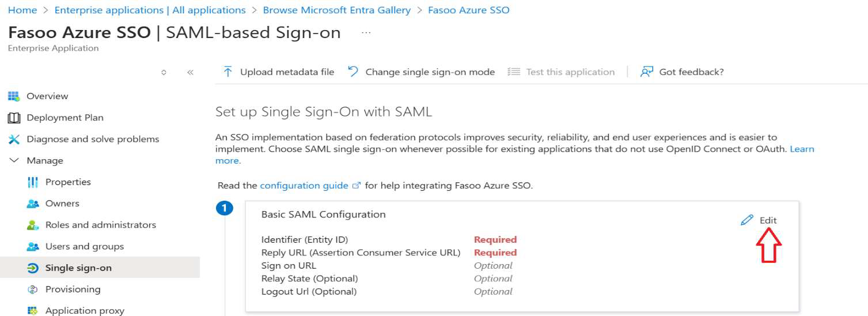Navigate to Home breadcrumb

[22, 10]
